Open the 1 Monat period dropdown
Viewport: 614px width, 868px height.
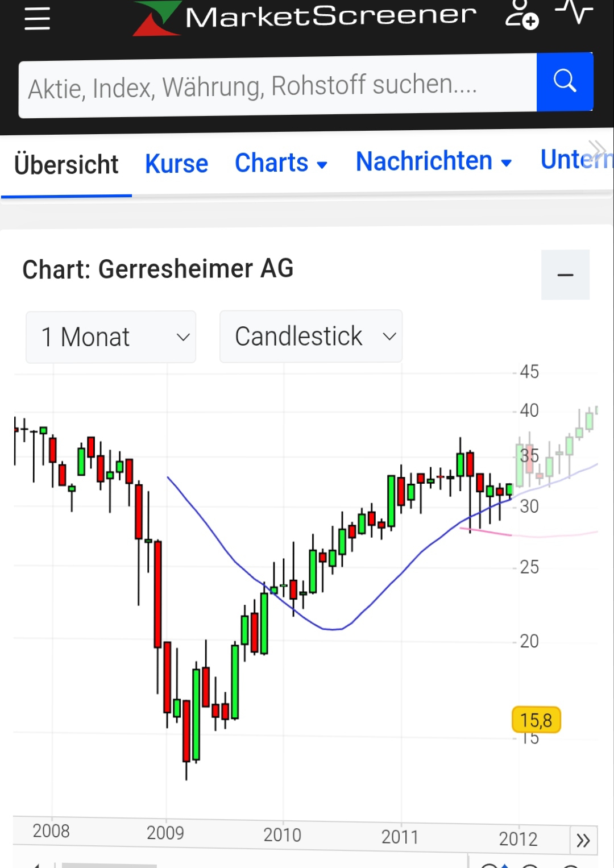[110, 337]
